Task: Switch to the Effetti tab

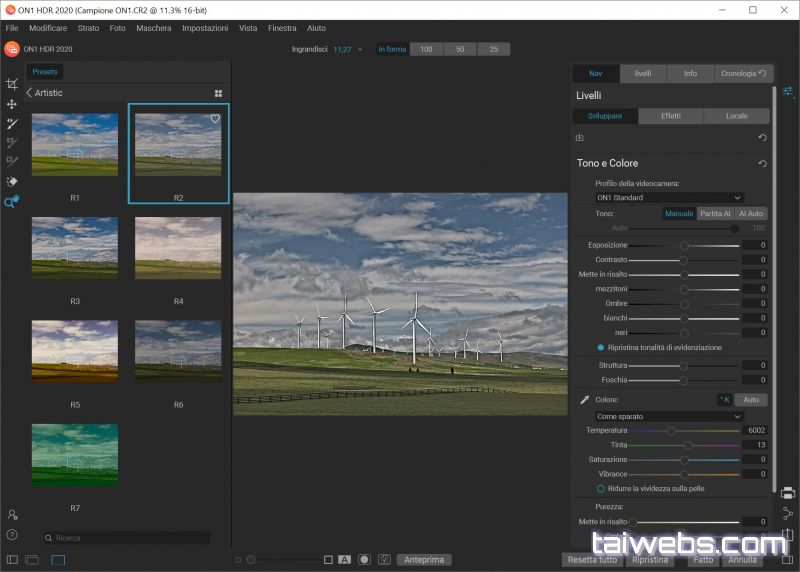Action: (671, 116)
